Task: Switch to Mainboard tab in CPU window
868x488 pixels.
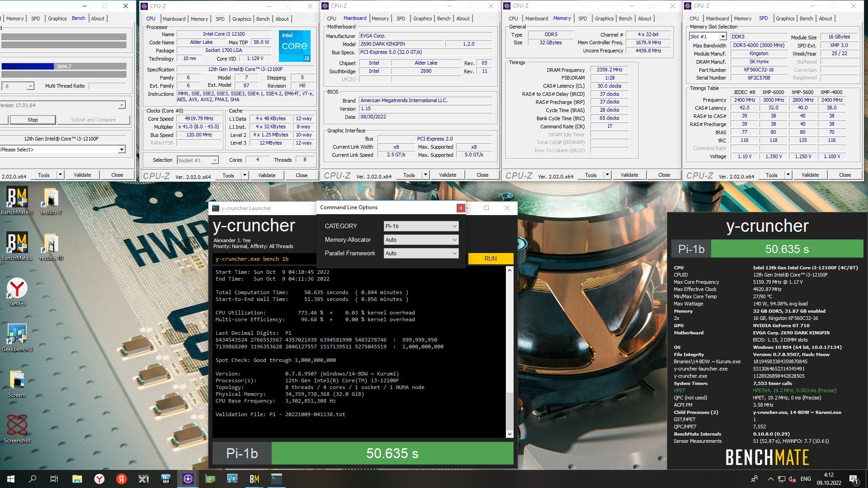Action: pos(174,19)
